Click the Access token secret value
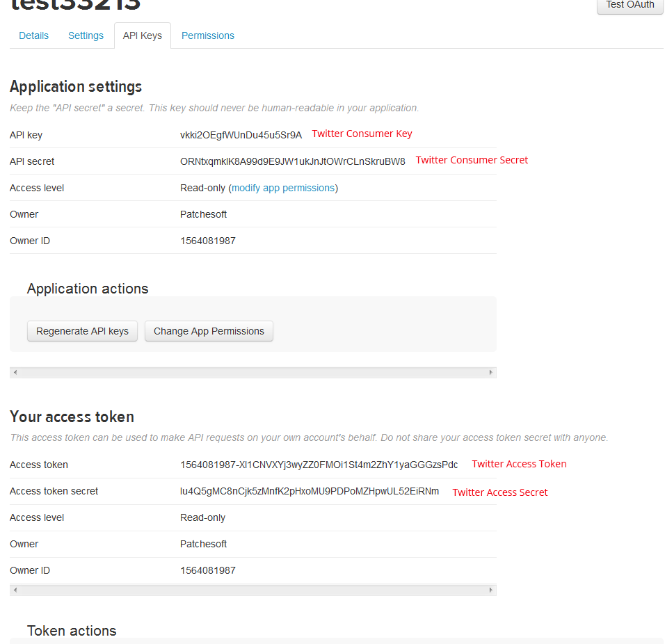This screenshot has height=644, width=665. click(310, 491)
